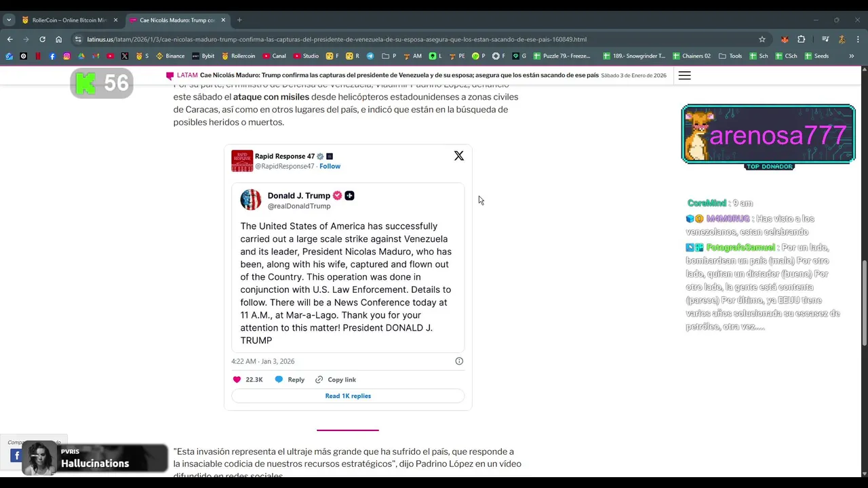
Task: Open the Chainers 02 bookmark
Action: pos(691,56)
